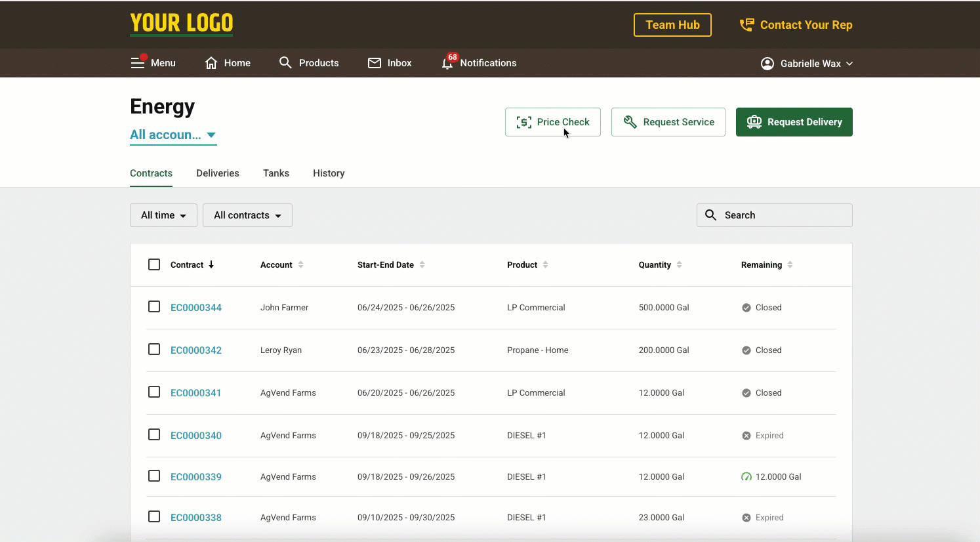This screenshot has width=980, height=542.
Task: Switch to the Tanks tab
Action: click(x=276, y=173)
